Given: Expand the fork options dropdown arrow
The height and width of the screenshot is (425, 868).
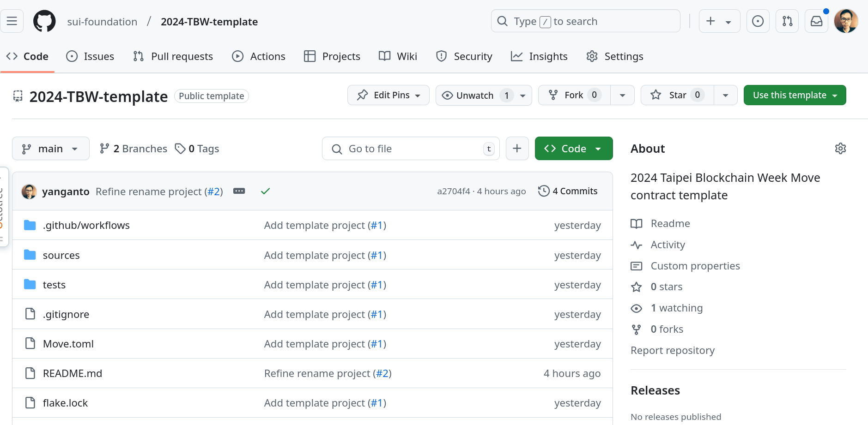Looking at the screenshot, I should tap(622, 96).
